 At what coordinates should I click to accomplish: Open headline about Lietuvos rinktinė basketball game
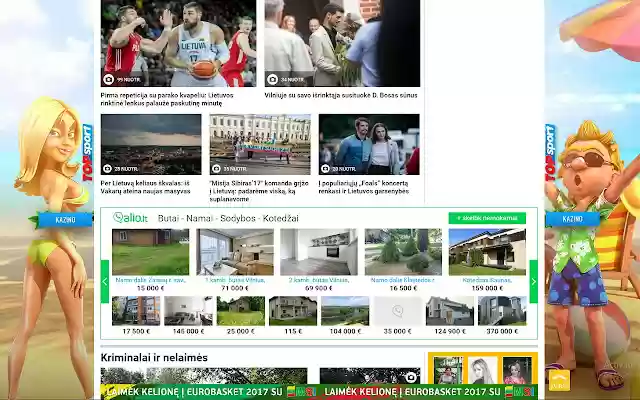(167, 99)
